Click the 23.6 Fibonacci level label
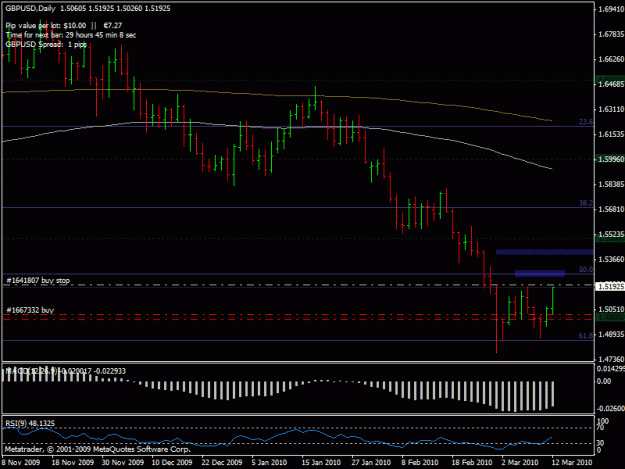This screenshot has width=625, height=469. pyautogui.click(x=586, y=122)
